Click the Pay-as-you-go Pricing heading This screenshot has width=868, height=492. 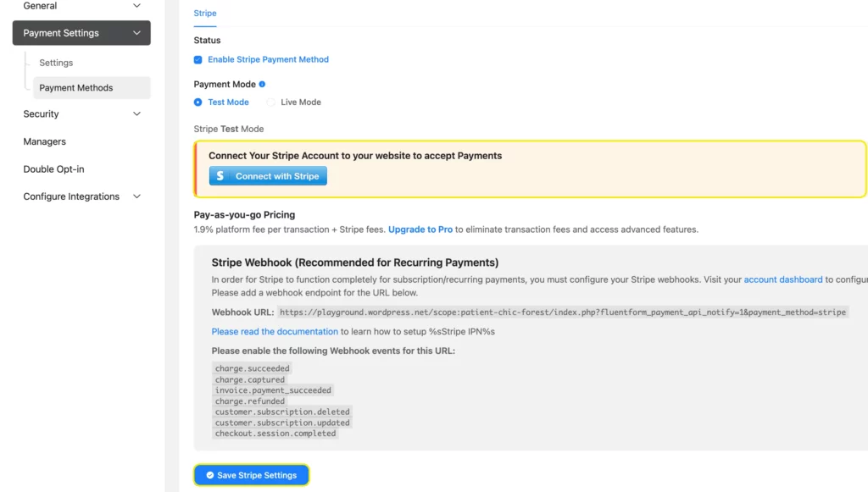click(244, 214)
